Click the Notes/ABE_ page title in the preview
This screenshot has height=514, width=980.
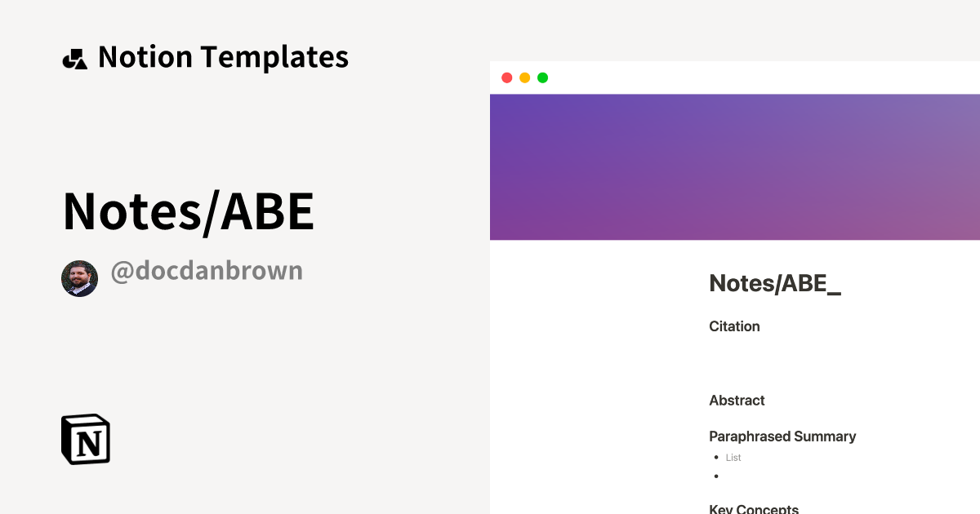click(x=774, y=283)
